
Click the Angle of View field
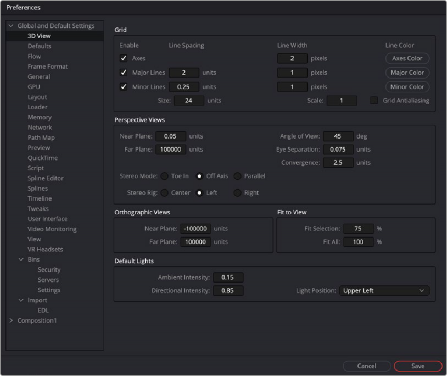(338, 136)
